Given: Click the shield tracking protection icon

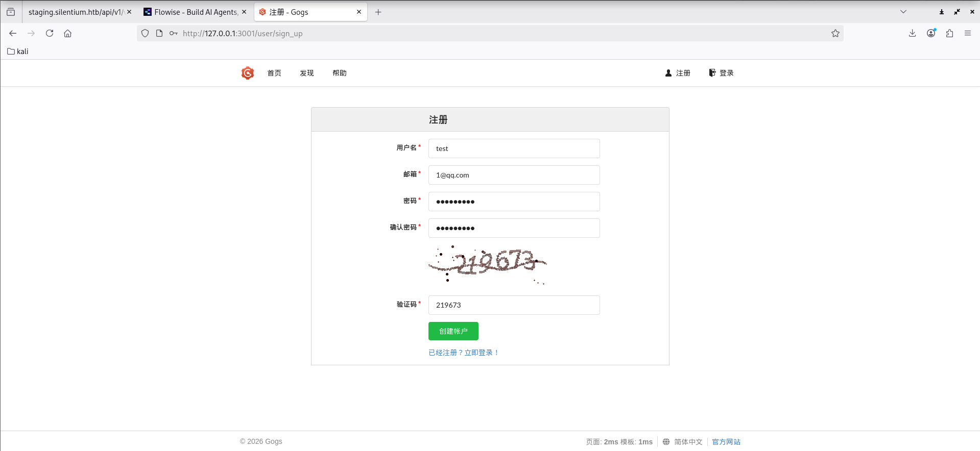Looking at the screenshot, I should pyautogui.click(x=145, y=33).
